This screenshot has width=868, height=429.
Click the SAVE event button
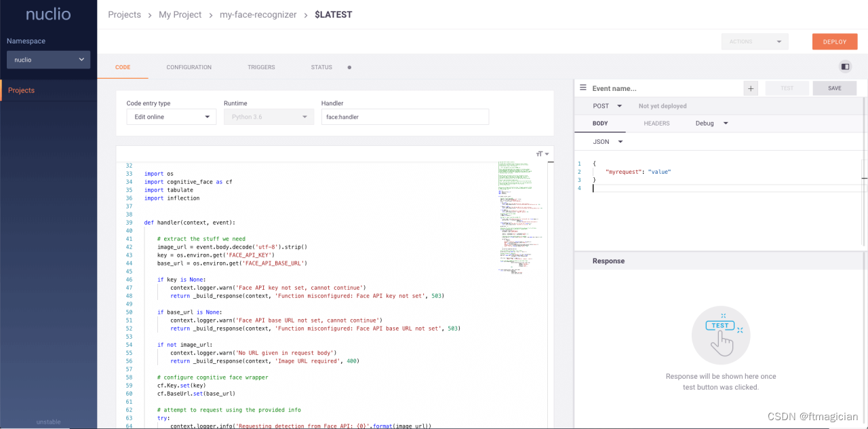pyautogui.click(x=835, y=88)
